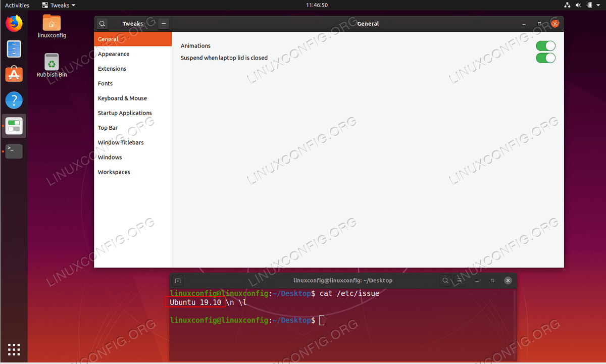The image size is (606, 364).
Task: Select General in the Tweaks sidebar
Action: (133, 39)
